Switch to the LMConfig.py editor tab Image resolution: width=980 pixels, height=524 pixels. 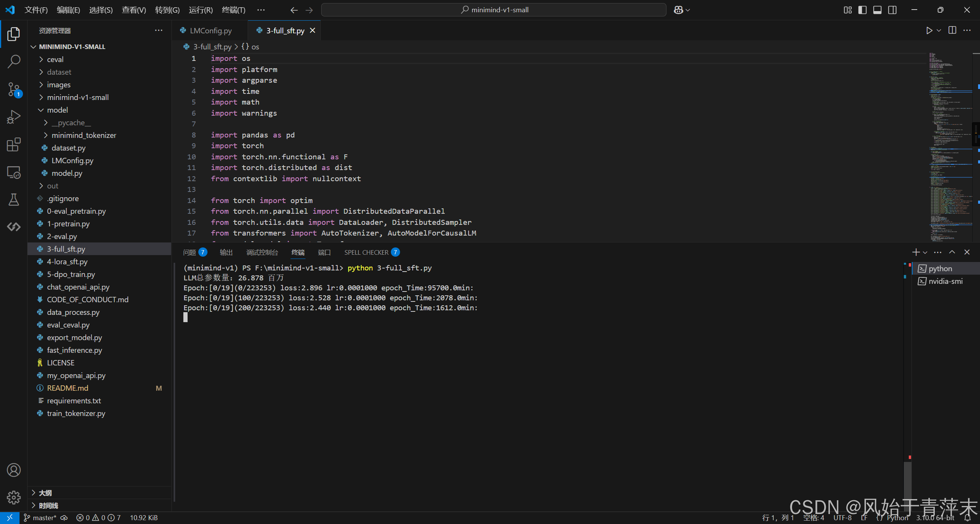coord(211,31)
